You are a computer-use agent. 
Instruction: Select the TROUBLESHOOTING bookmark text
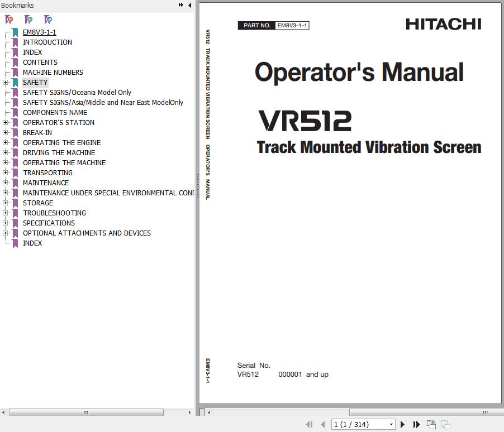(54, 213)
